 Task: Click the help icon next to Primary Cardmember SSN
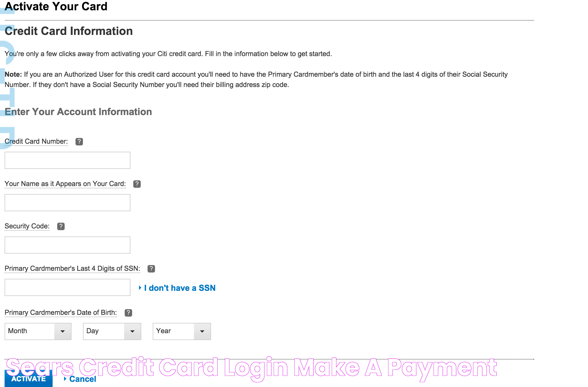[151, 268]
